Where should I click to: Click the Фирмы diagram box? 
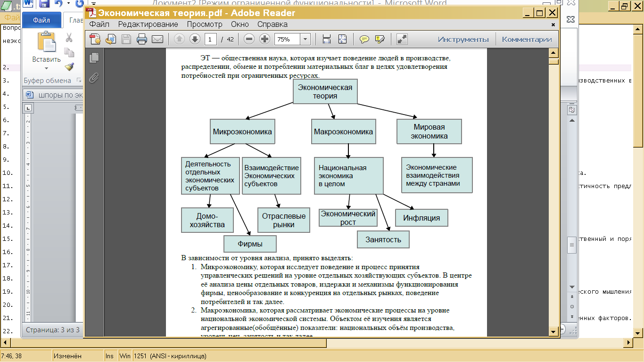click(250, 244)
